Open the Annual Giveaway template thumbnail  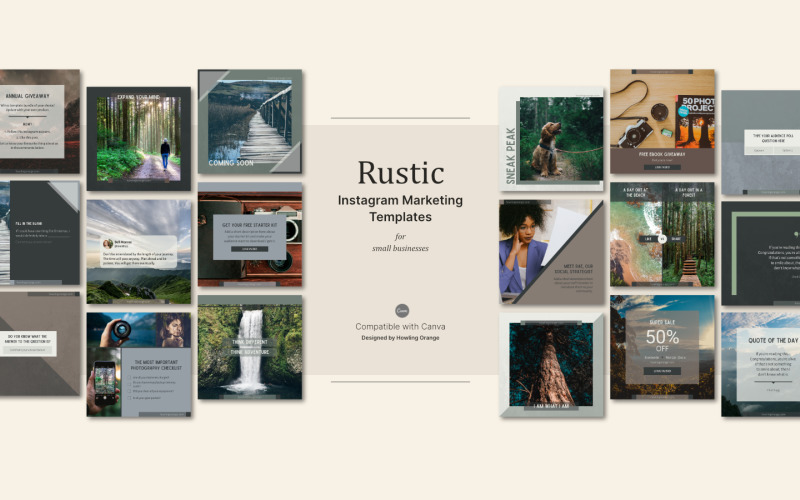click(x=40, y=121)
